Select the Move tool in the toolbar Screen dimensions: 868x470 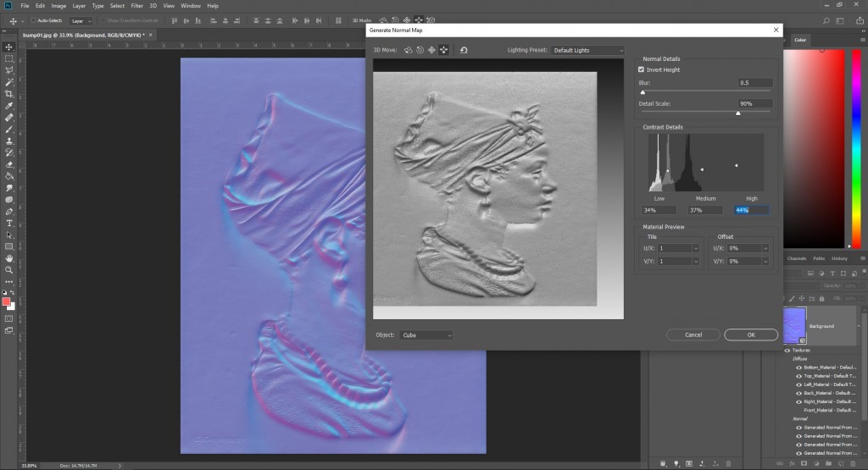pyautogui.click(x=9, y=47)
